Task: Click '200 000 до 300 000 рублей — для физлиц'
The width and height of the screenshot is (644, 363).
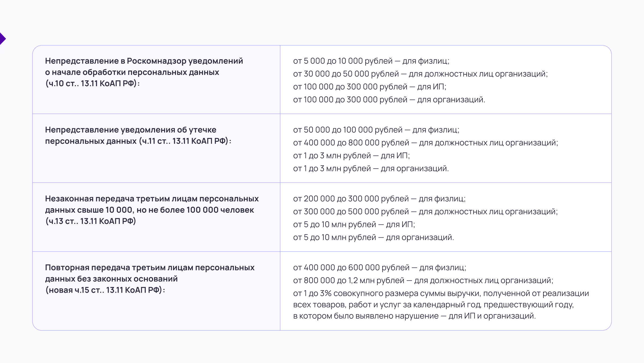Action: click(379, 199)
